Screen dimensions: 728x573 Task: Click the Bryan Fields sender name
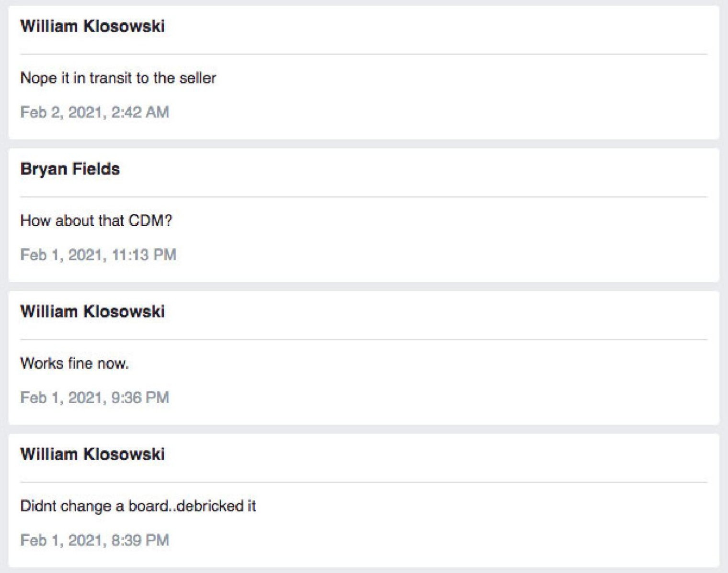70,169
